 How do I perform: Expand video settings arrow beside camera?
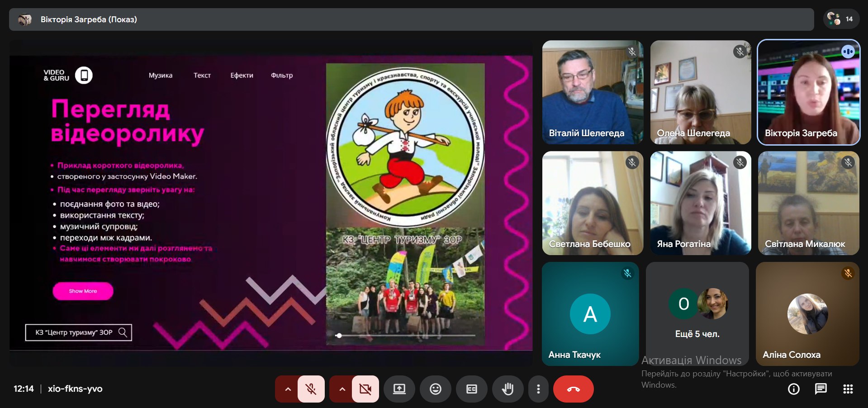[x=342, y=389]
